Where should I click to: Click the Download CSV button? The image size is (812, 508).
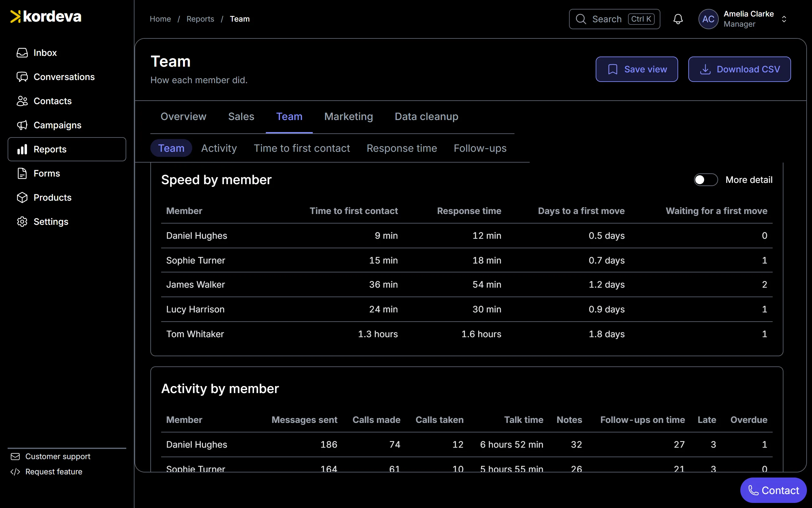tap(740, 69)
